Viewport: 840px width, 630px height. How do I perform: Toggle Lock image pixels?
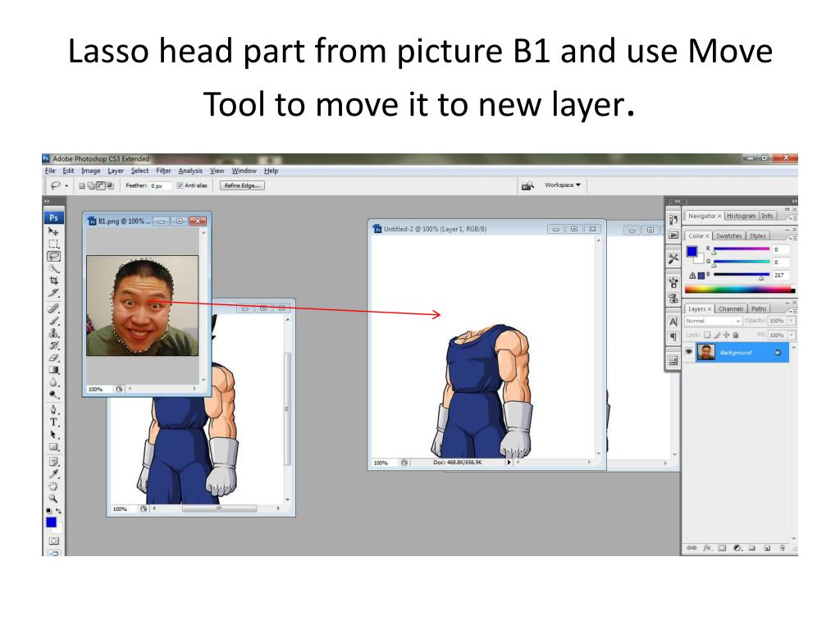[717, 335]
